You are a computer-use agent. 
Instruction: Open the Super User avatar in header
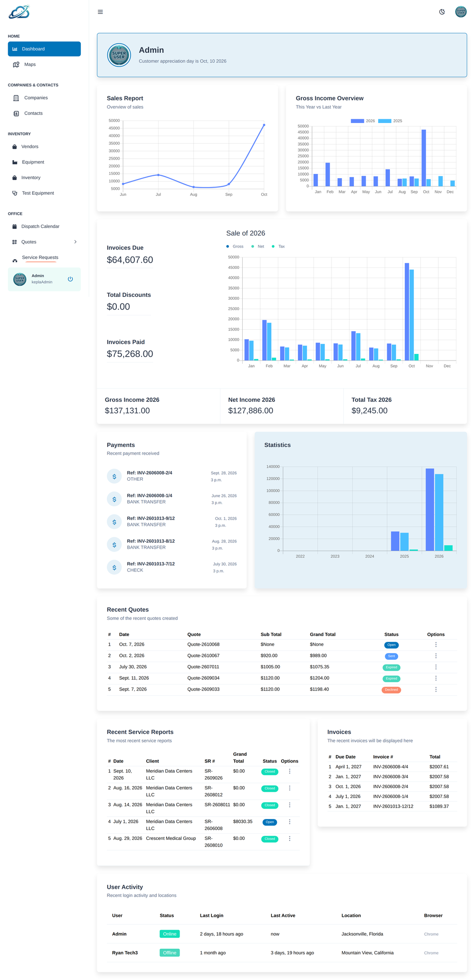click(461, 12)
